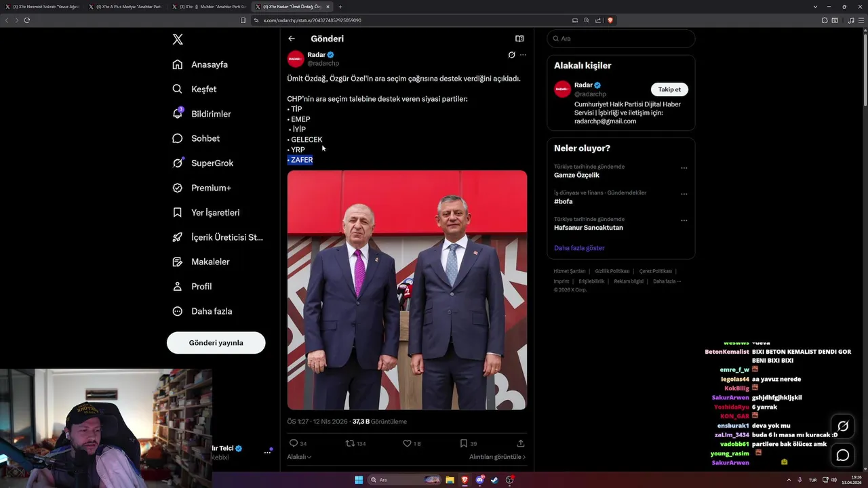
Task: Open a new browser tab
Action: [340, 6]
